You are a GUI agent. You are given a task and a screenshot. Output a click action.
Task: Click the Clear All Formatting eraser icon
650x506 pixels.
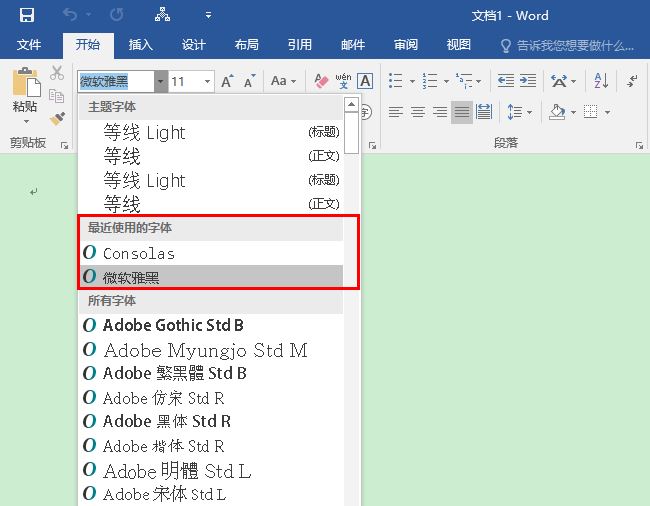(x=321, y=81)
